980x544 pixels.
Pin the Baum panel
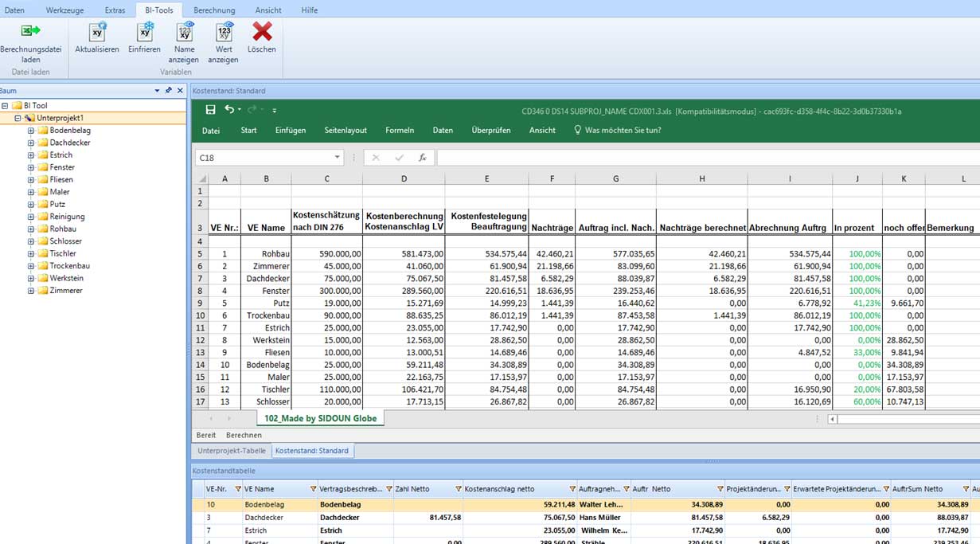pos(168,91)
